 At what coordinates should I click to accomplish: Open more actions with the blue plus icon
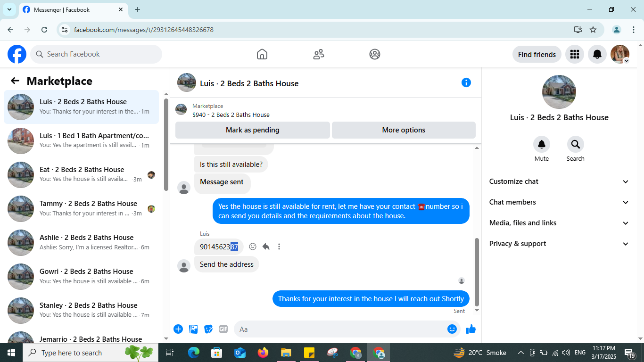point(178,329)
